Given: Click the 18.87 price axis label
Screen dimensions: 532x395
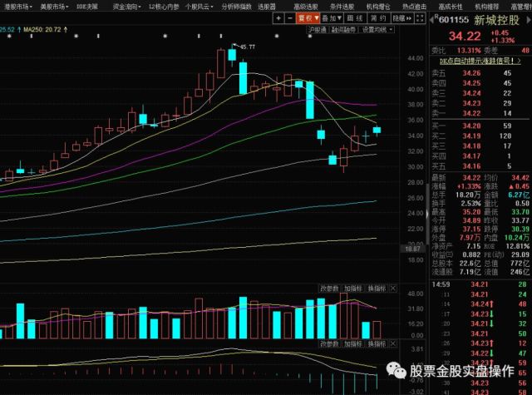Looking at the screenshot, I should (x=412, y=249).
